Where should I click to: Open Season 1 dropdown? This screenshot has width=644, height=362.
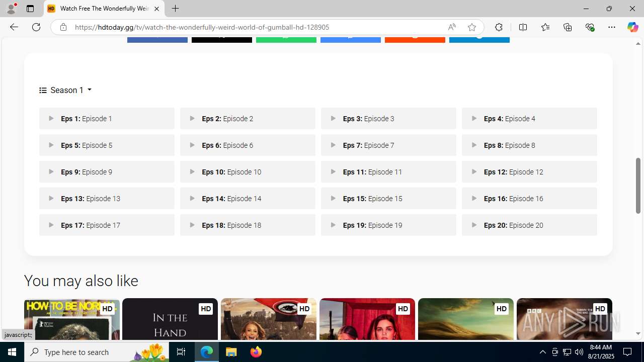click(x=65, y=90)
